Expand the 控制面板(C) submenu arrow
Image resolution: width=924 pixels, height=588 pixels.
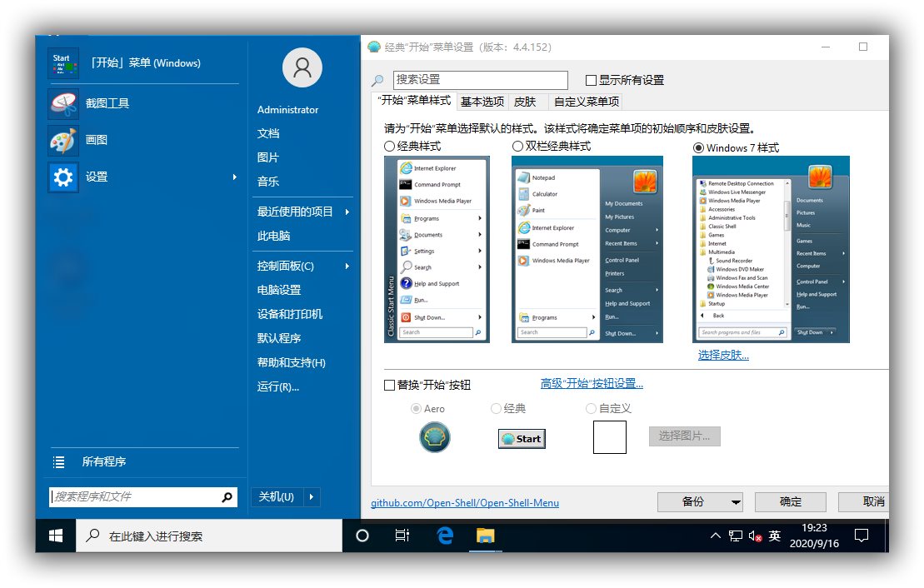[x=347, y=267]
